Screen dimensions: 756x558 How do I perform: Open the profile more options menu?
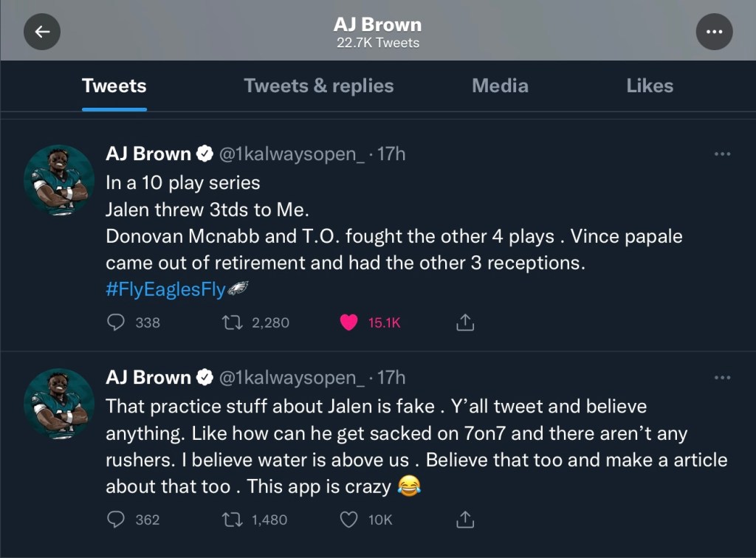tap(714, 32)
